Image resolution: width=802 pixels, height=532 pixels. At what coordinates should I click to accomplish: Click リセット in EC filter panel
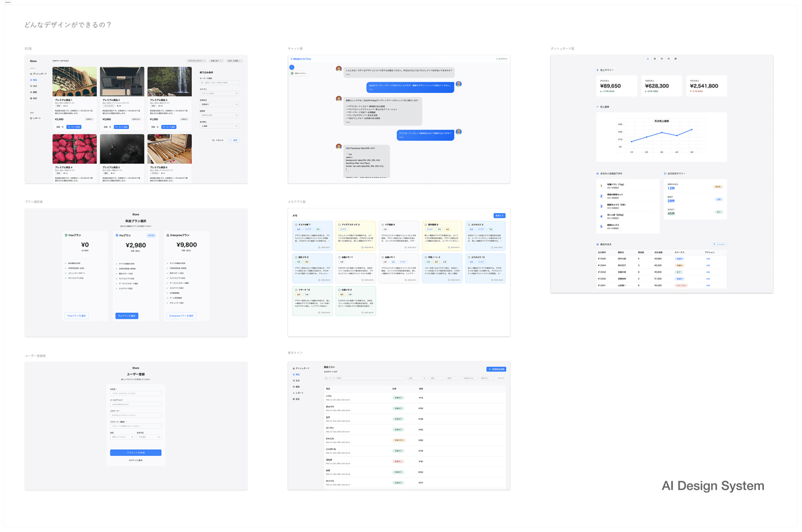tap(218, 140)
